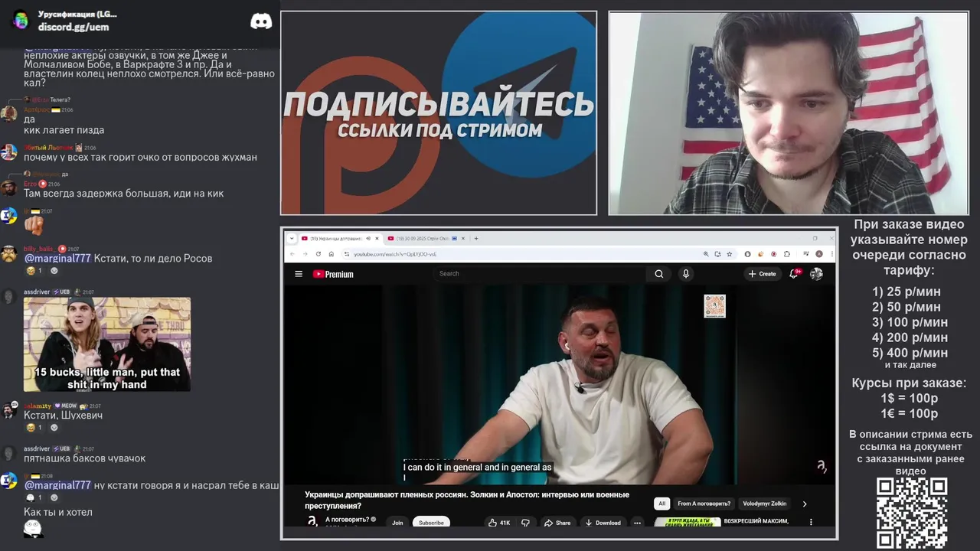980x551 pixels.
Task: Open the Create menu on YouTube
Action: point(762,274)
